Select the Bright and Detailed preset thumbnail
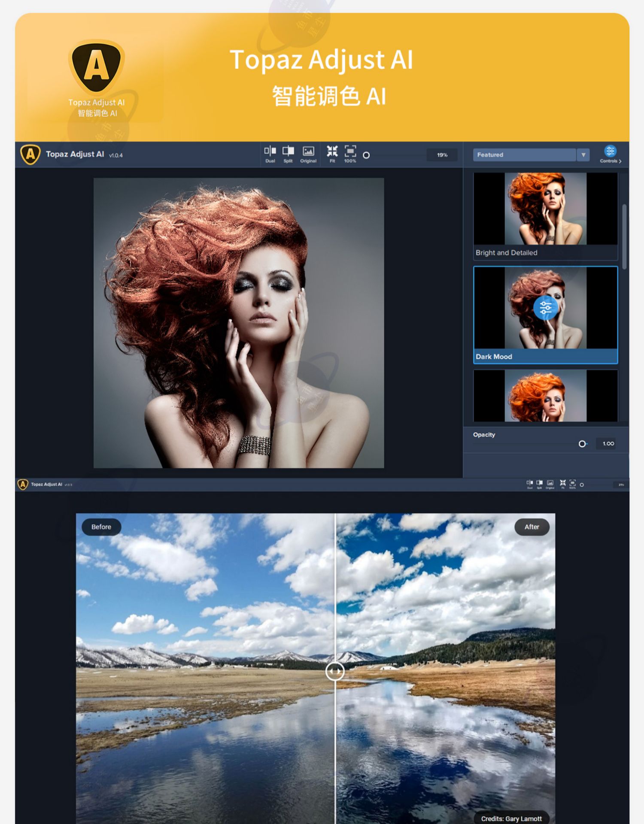This screenshot has width=644, height=824. pyautogui.click(x=546, y=209)
